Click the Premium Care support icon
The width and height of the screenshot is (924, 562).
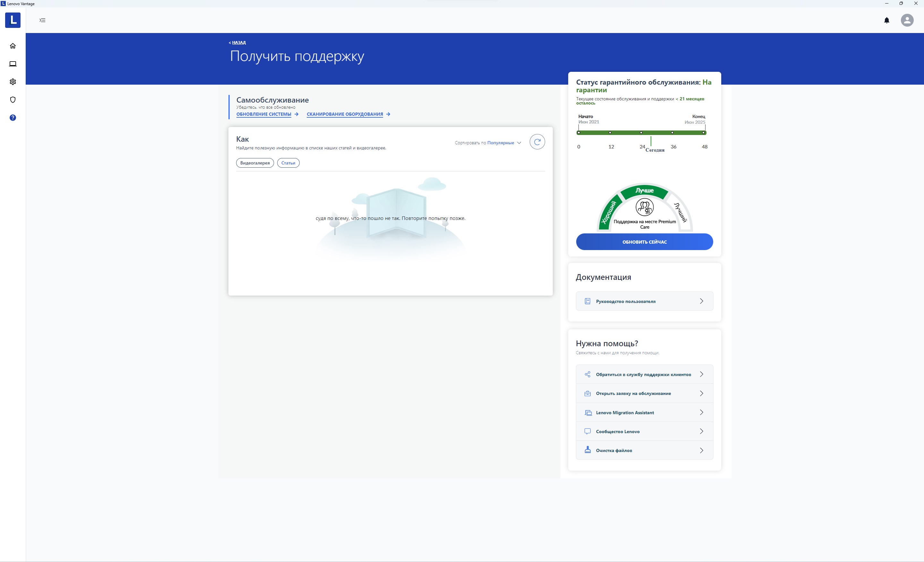coord(644,207)
